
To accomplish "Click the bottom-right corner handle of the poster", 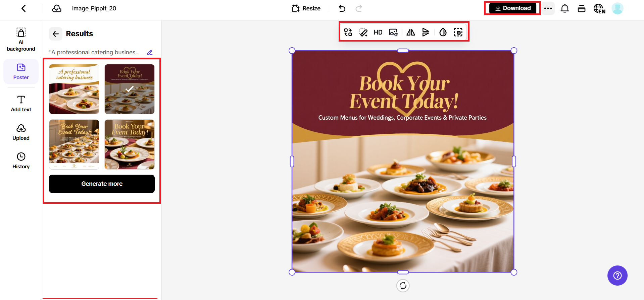I will click(514, 272).
